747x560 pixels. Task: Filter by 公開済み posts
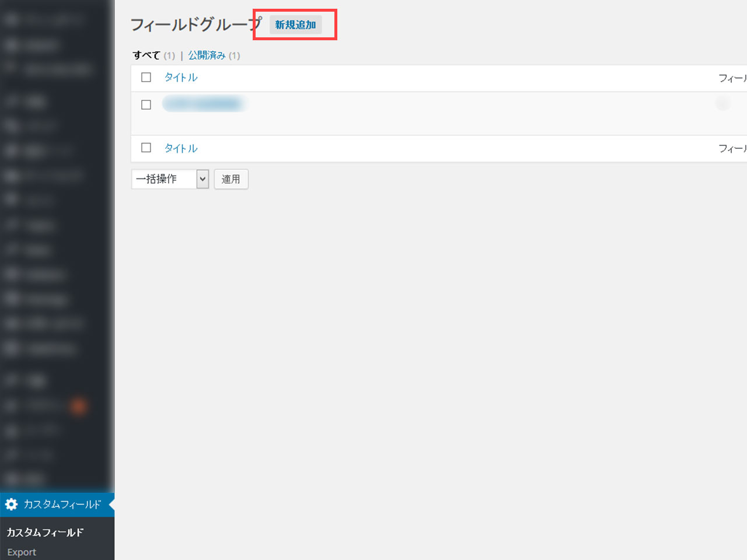coord(207,55)
